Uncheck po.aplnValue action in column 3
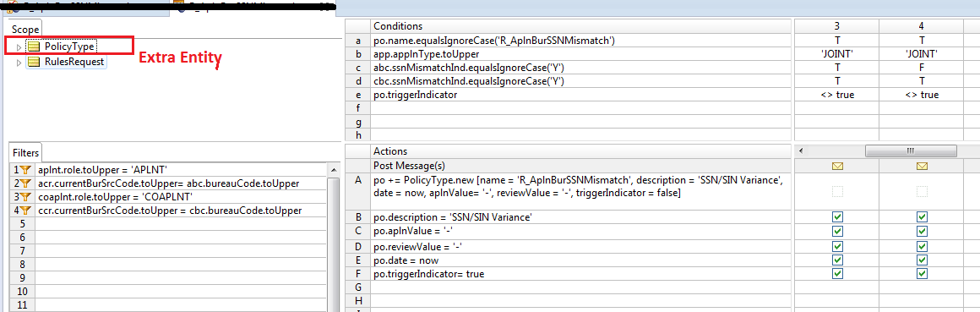Image resolution: width=980 pixels, height=312 pixels. pos(837,232)
